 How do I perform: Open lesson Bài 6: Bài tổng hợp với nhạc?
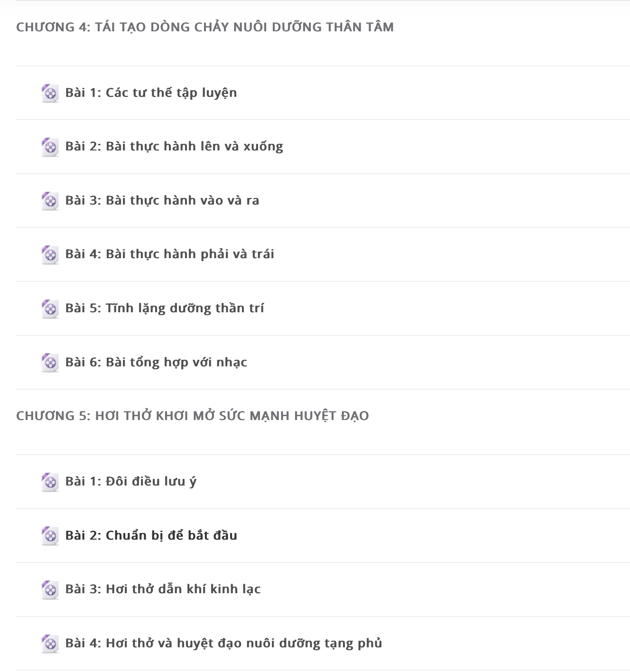tap(156, 362)
